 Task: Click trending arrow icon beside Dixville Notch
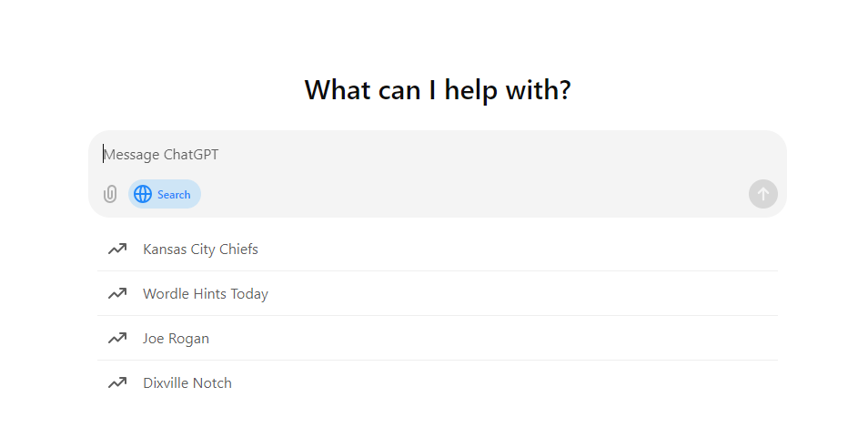pyautogui.click(x=117, y=382)
